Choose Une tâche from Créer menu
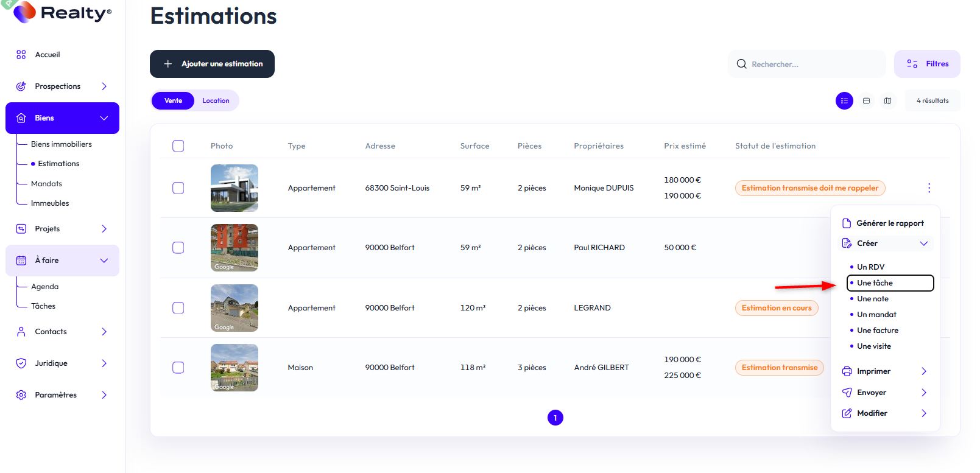Screen dimensions: 980x473 coord(875,283)
